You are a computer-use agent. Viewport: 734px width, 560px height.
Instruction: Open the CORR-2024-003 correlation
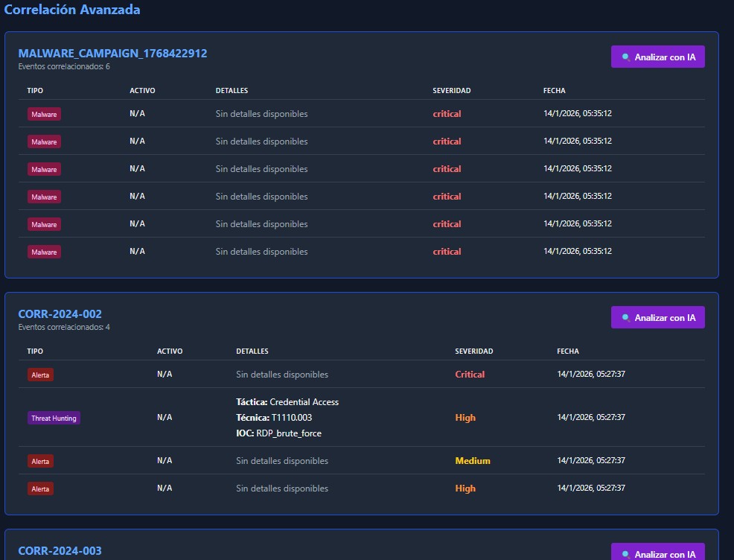point(60,550)
